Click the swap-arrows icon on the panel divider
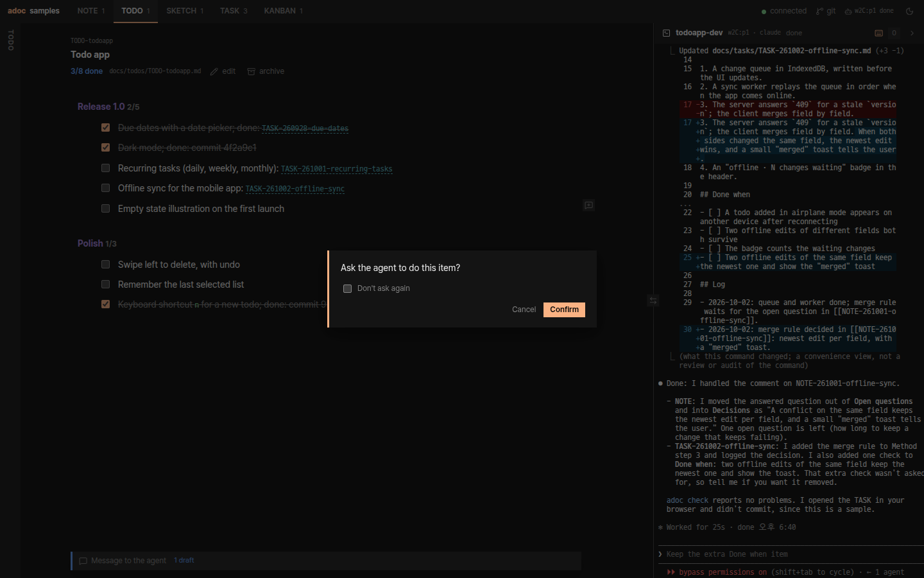 [x=653, y=300]
